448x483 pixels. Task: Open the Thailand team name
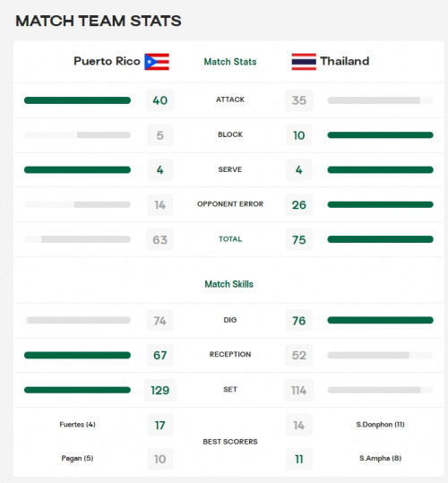tap(345, 61)
